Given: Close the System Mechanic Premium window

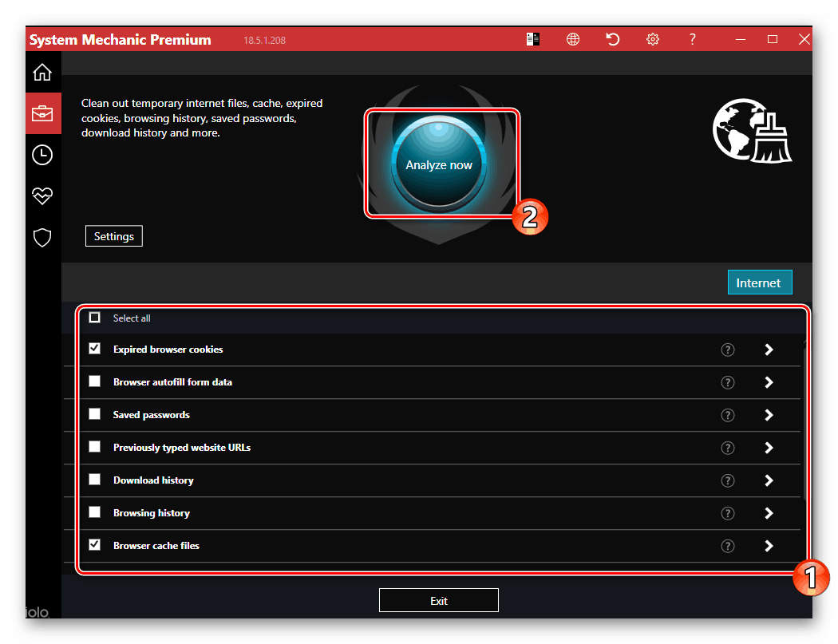Looking at the screenshot, I should coord(804,39).
